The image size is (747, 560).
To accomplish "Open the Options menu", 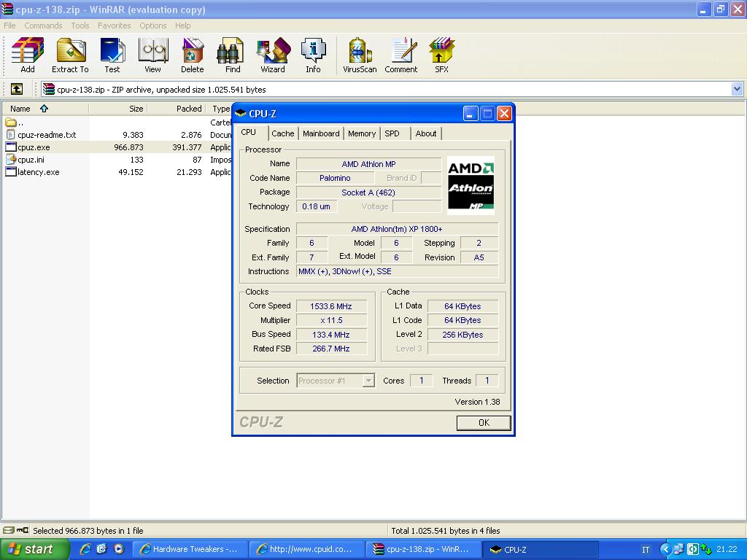I will [x=153, y=26].
